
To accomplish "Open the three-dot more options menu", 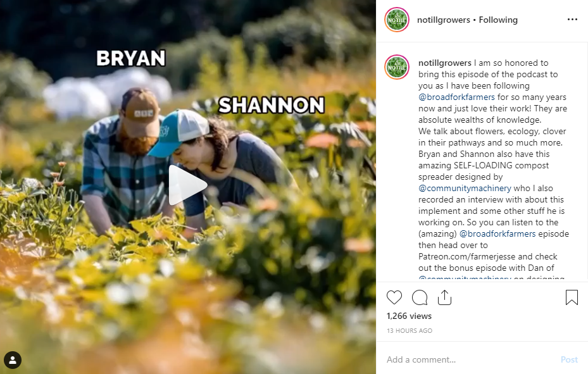I will tap(572, 20).
